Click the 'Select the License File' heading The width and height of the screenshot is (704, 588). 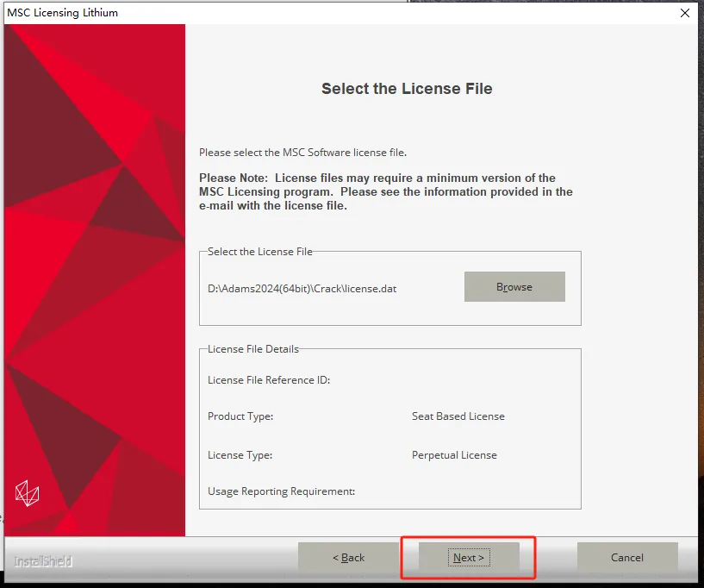pyautogui.click(x=407, y=89)
